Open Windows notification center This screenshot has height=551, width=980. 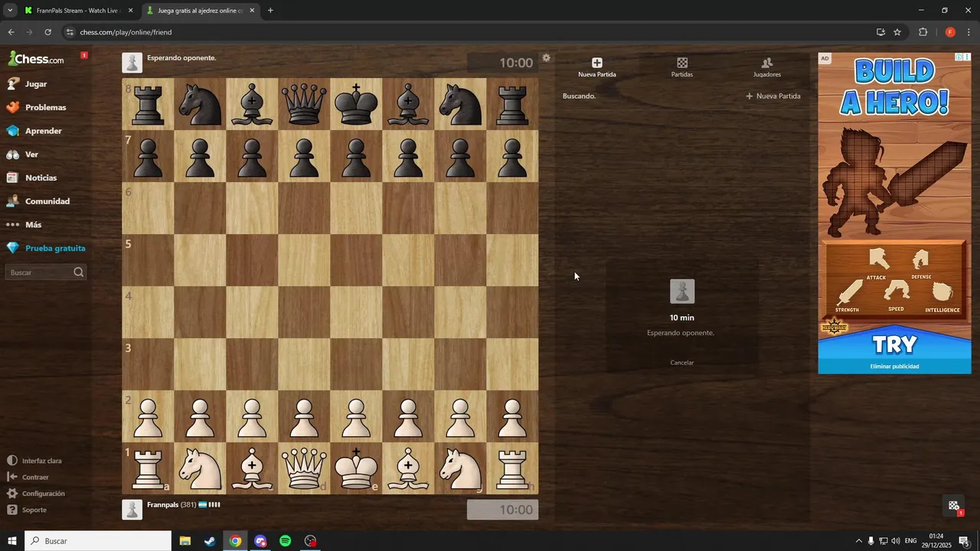(964, 541)
